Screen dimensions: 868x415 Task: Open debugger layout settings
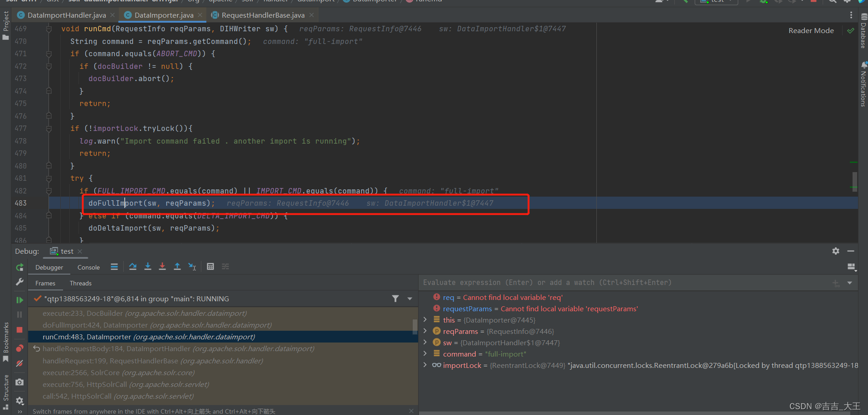[852, 267]
